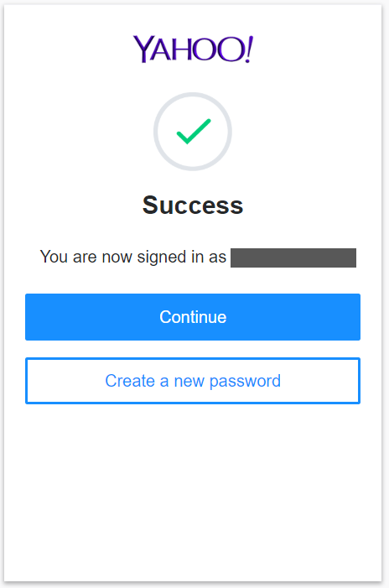Tap the success confirmation tick mark
Screen dimensions: 389x588
tap(194, 131)
